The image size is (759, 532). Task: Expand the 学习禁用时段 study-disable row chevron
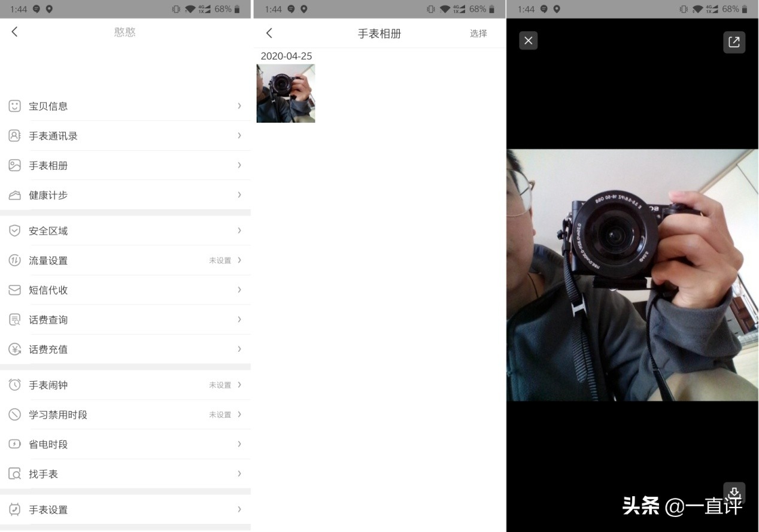click(x=239, y=414)
